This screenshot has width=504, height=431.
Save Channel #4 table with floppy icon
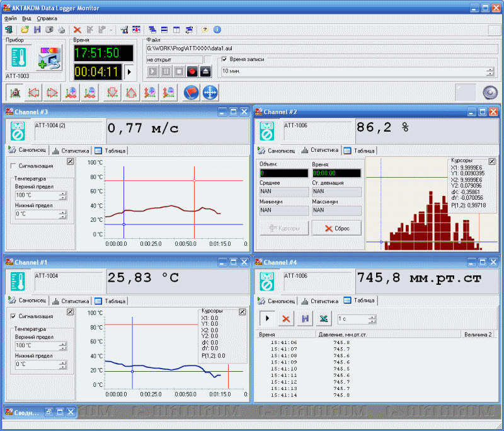(305, 318)
